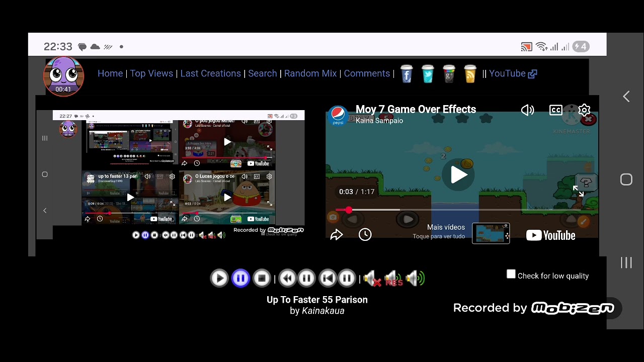Open the YouTube external link in the header

[x=513, y=73]
